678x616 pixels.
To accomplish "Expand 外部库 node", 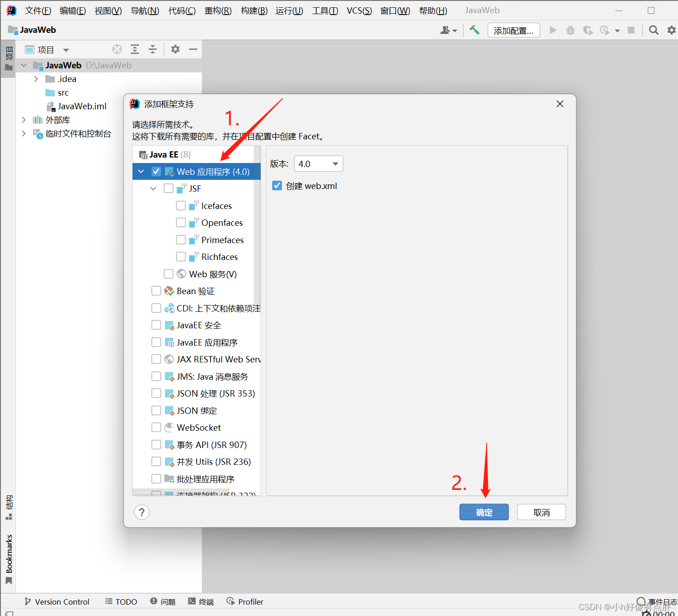I will [x=24, y=120].
